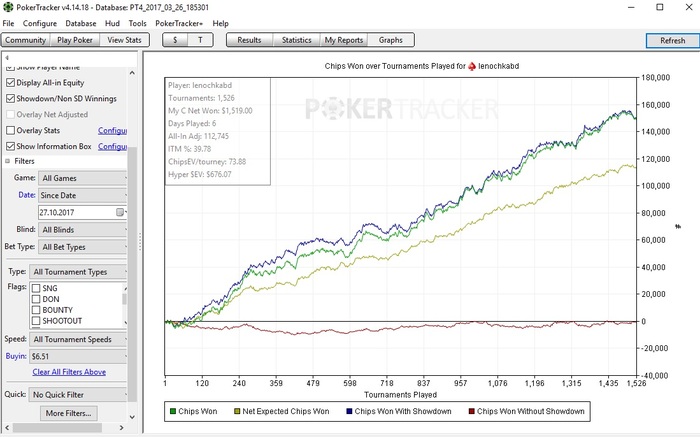Click the red spade icon beside lenochkabd

pos(472,66)
